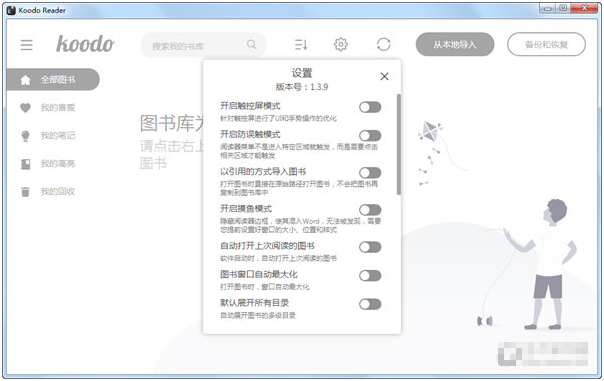This screenshot has width=604, height=381.
Task: Click the heart favorites icon
Action: [25, 108]
